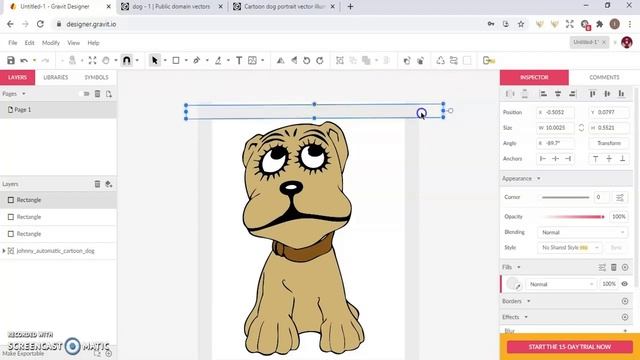Align selection horizontal centers
Image resolution: width=640 pixels, height=360 pixels.
pyautogui.click(x=558, y=94)
